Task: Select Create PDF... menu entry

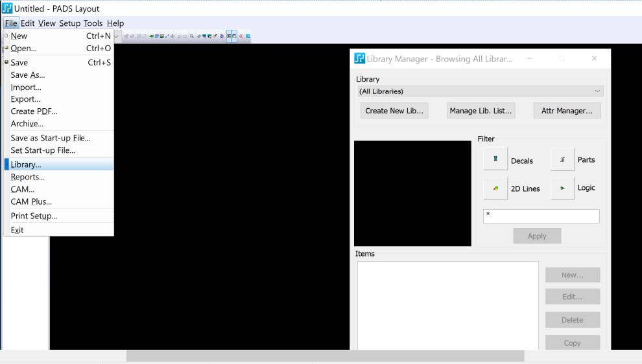Action: coord(58,111)
